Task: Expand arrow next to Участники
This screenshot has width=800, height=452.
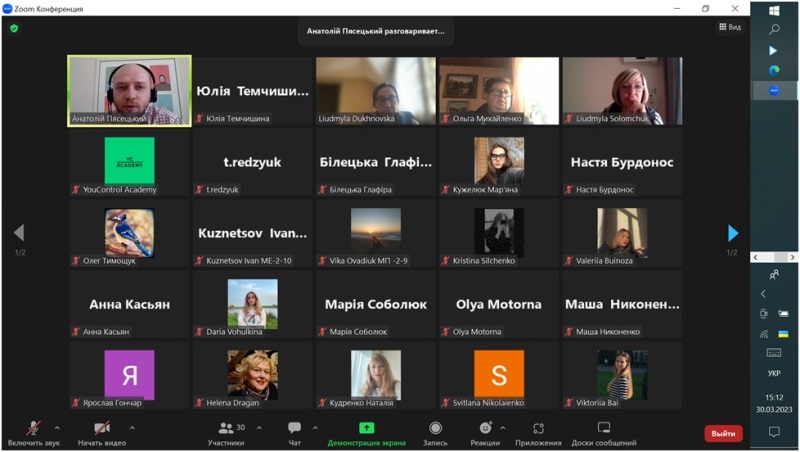Action: 259,428
